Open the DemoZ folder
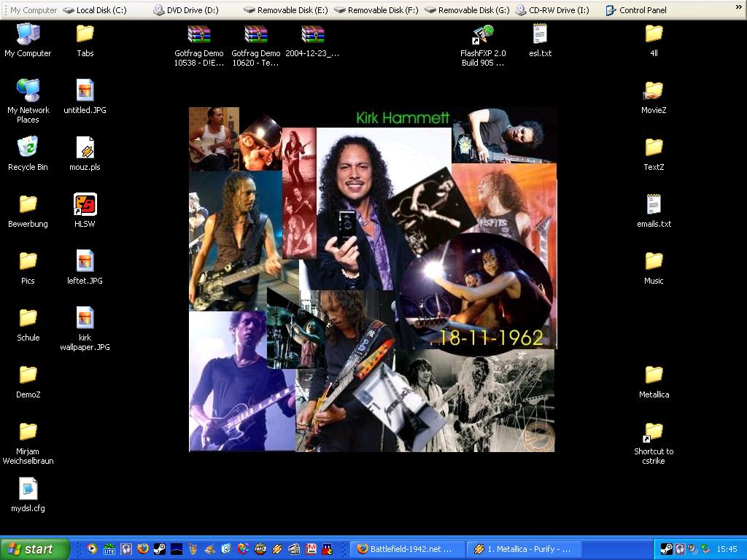Viewport: 747px width, 560px height. point(28,381)
